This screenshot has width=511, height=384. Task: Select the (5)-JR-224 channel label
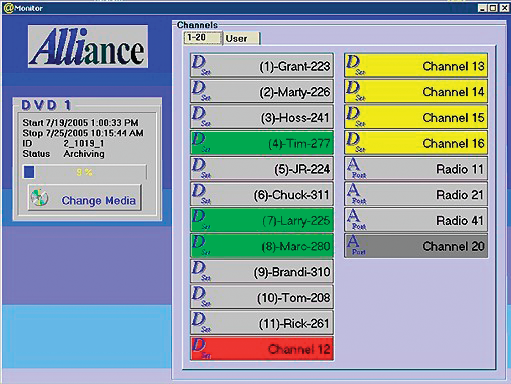302,169
